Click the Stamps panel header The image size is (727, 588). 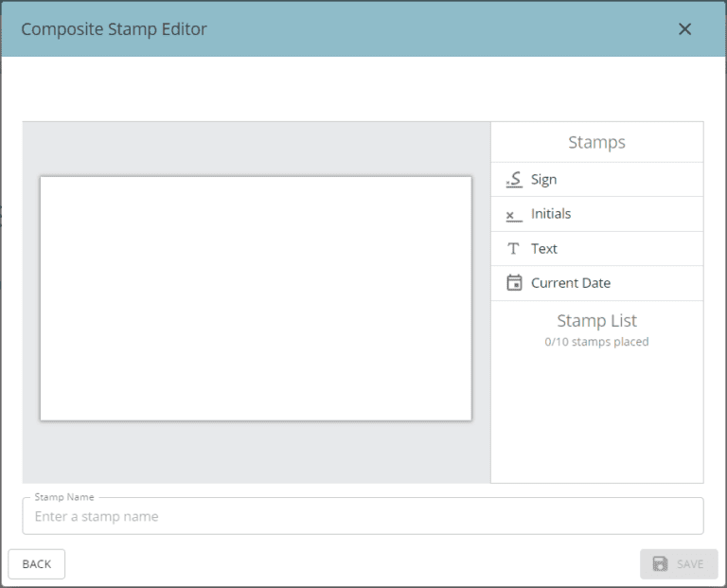click(596, 143)
